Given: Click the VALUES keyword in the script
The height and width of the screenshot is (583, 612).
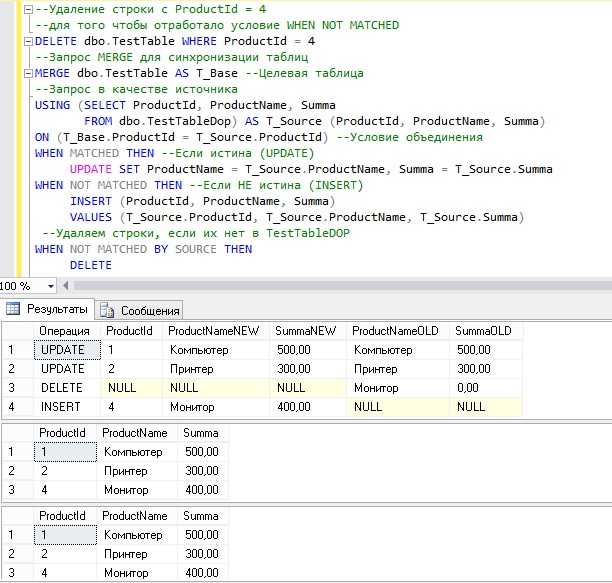Looking at the screenshot, I should pyautogui.click(x=91, y=217).
